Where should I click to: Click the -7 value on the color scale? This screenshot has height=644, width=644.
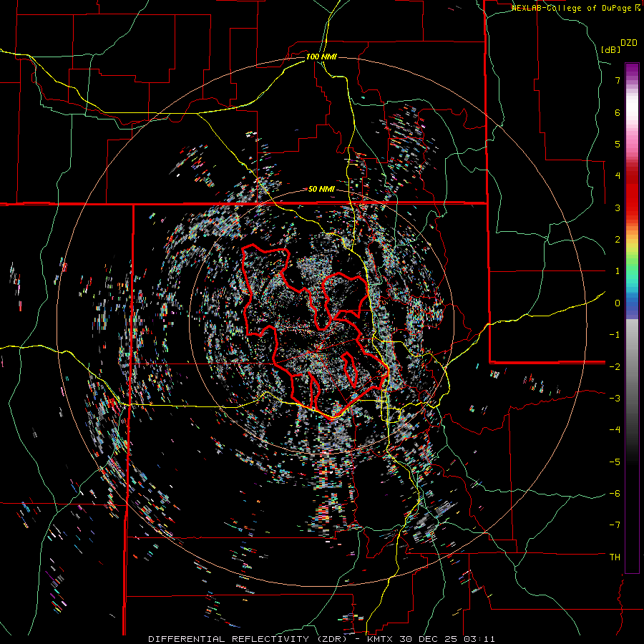coord(615,525)
